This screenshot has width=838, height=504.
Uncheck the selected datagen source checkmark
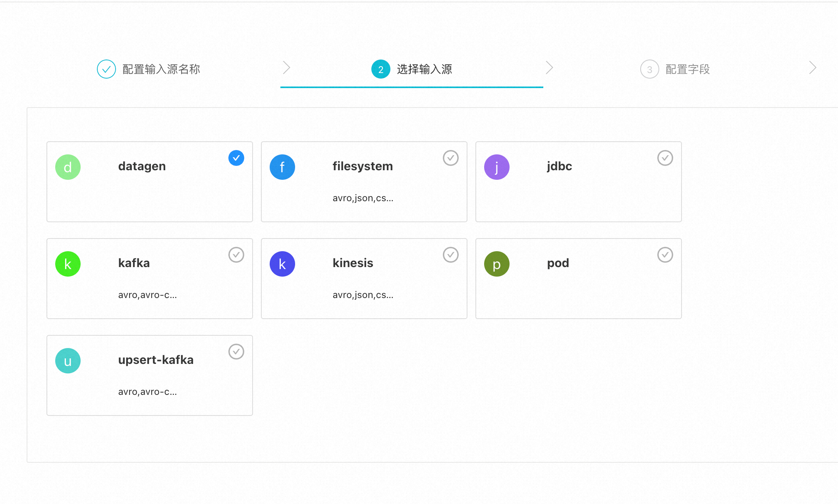pos(236,158)
